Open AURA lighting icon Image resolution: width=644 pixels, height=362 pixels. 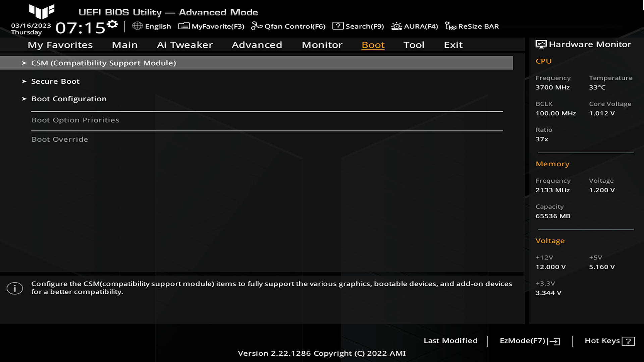396,26
